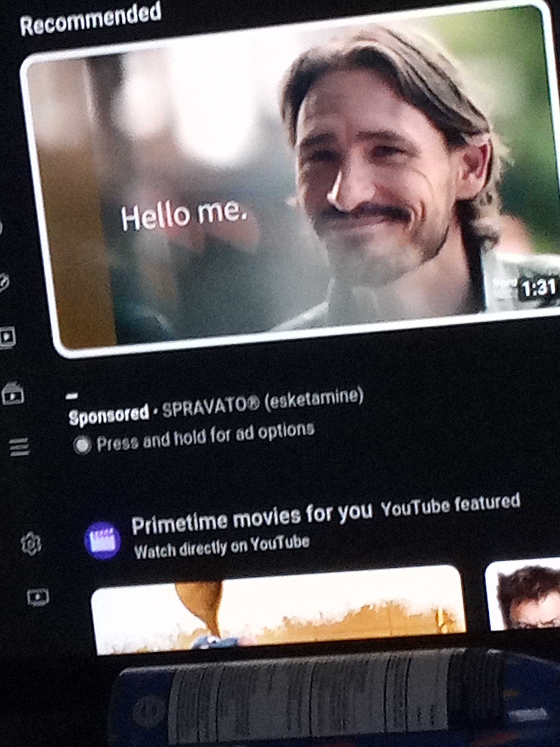
Task: Open the partly hidden compass icon in the sidebar
Action: pyautogui.click(x=4, y=283)
